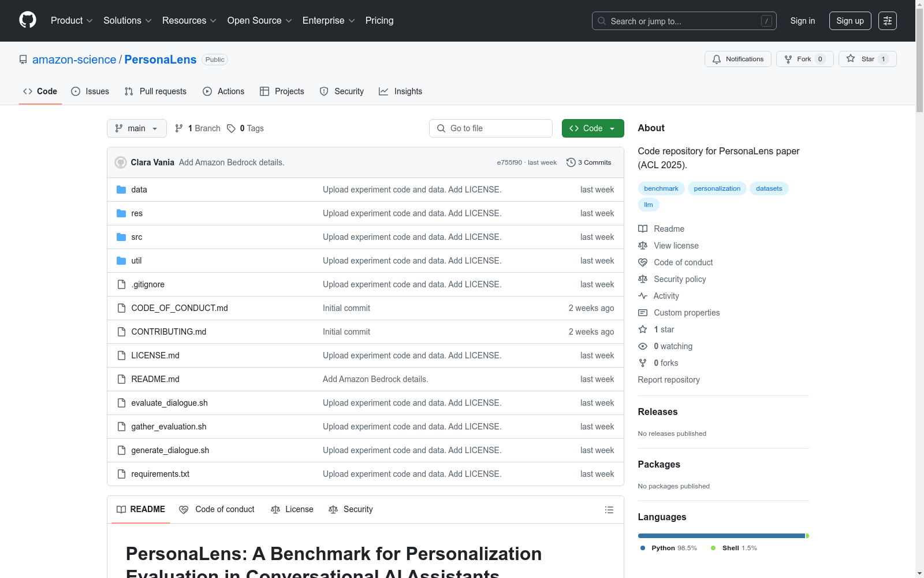
Task: Select the datasets topic tag
Action: (769, 188)
